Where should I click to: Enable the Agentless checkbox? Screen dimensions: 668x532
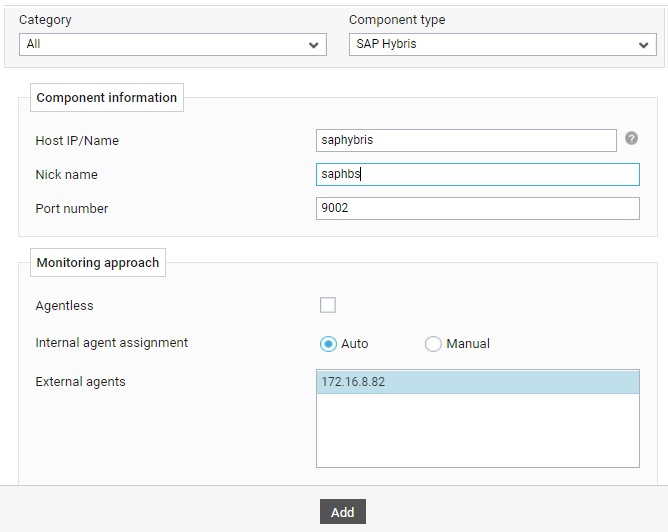click(x=328, y=305)
